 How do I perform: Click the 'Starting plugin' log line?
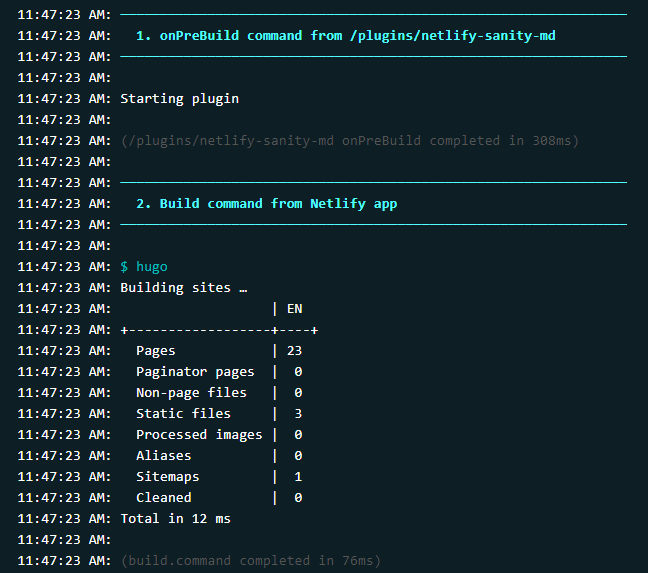179,99
